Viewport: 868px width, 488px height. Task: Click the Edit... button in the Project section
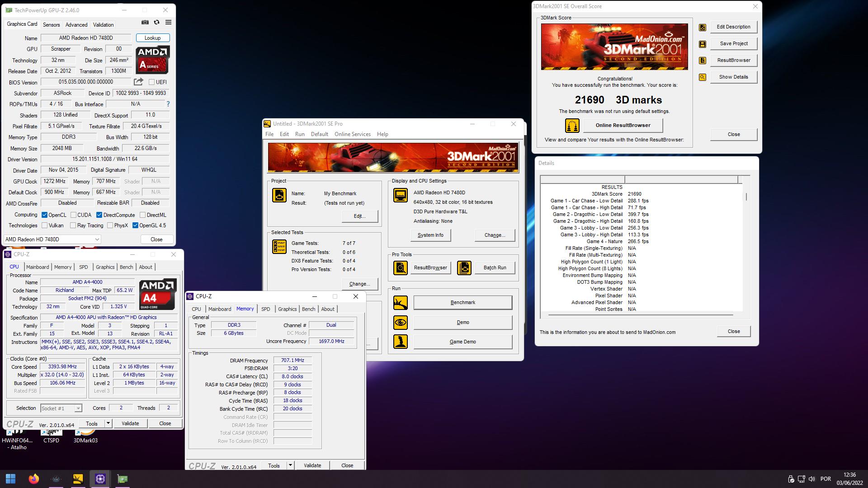click(x=360, y=216)
